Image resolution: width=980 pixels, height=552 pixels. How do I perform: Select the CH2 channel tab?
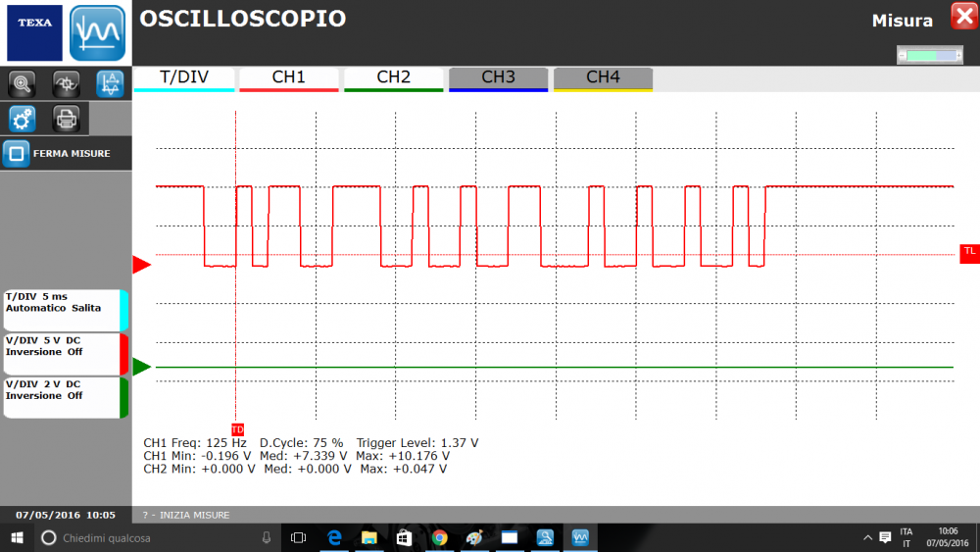coord(394,78)
